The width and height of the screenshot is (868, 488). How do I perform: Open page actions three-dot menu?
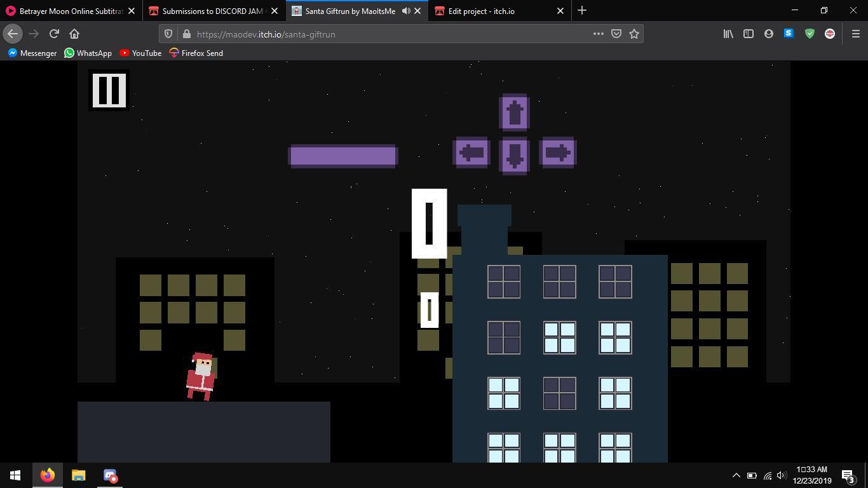[598, 34]
